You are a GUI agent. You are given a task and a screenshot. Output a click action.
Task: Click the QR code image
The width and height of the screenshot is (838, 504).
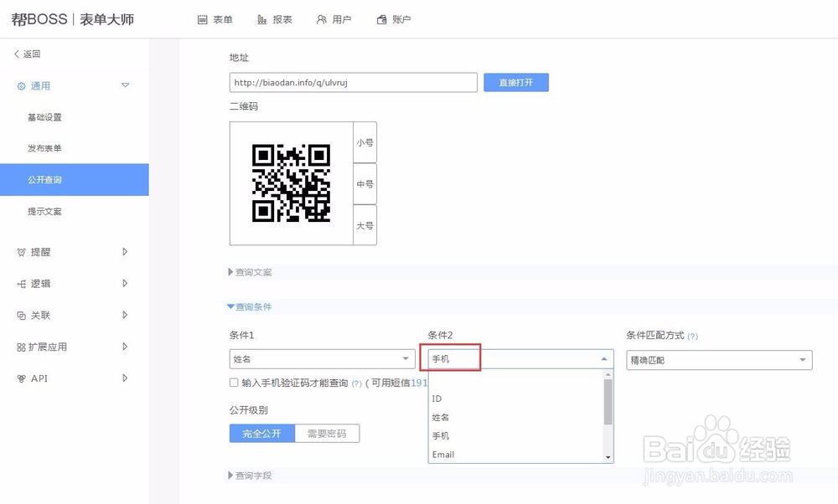coord(292,183)
